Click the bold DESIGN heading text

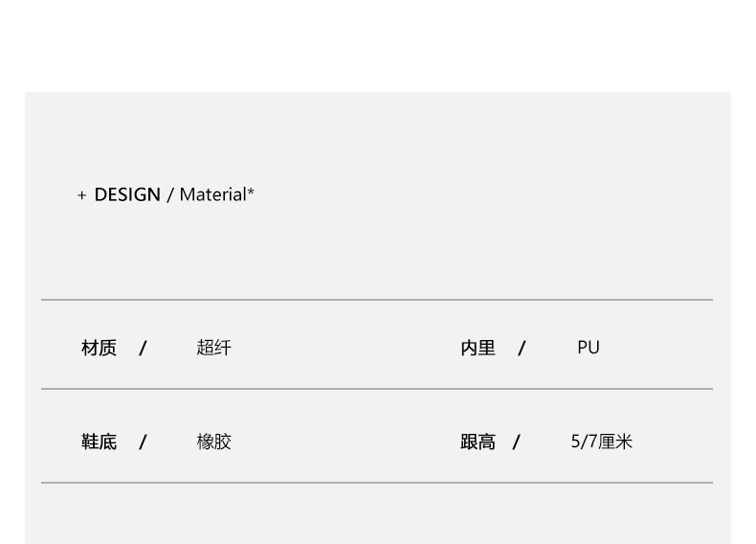[127, 194]
